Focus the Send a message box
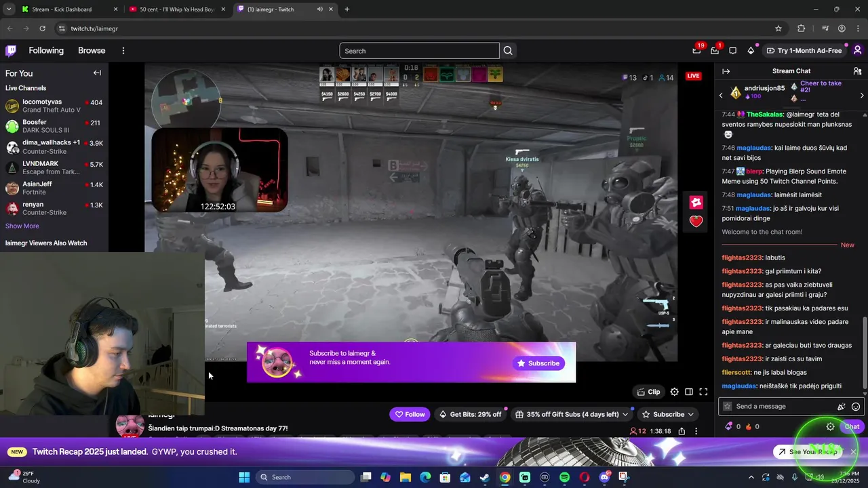Image resolution: width=868 pixels, height=488 pixels. point(791,407)
